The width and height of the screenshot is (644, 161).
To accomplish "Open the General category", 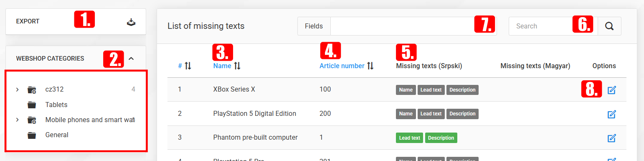I will click(x=57, y=135).
